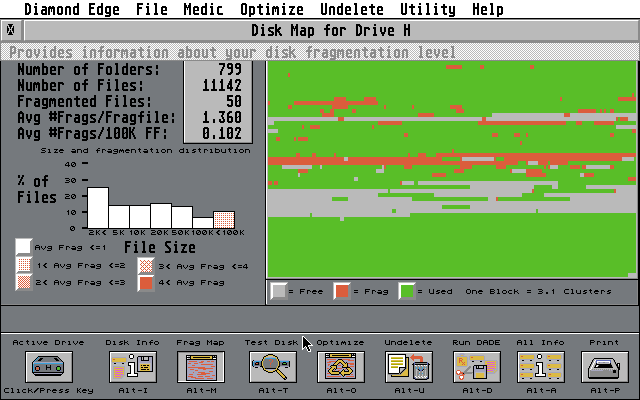The image size is (640, 400).
Task: Click the Alt-U shortcut label
Action: (409, 391)
